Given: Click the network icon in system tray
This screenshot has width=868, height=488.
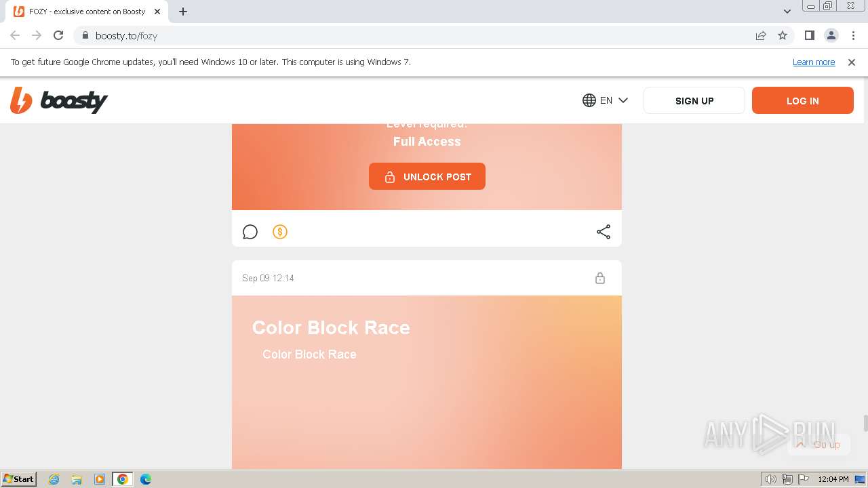Looking at the screenshot, I should (x=787, y=479).
